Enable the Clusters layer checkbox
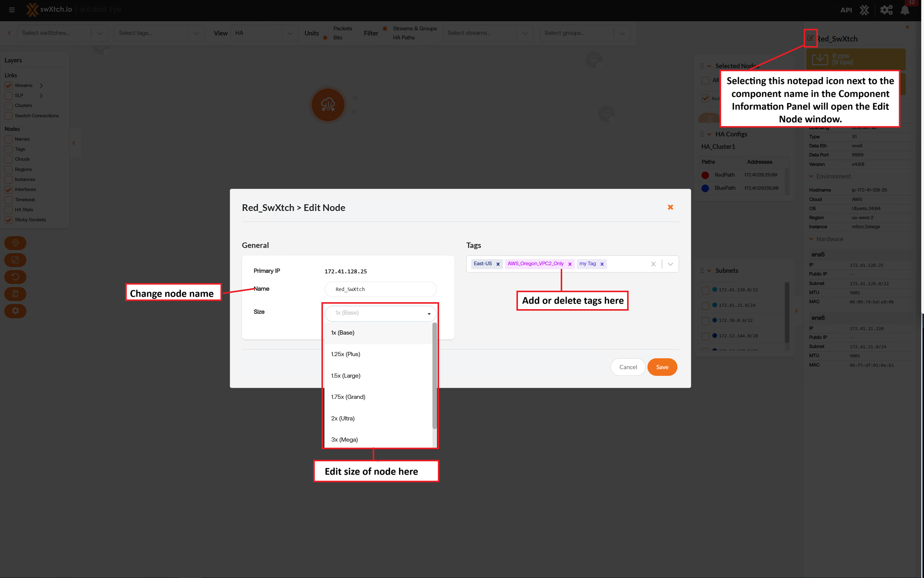 pos(8,105)
